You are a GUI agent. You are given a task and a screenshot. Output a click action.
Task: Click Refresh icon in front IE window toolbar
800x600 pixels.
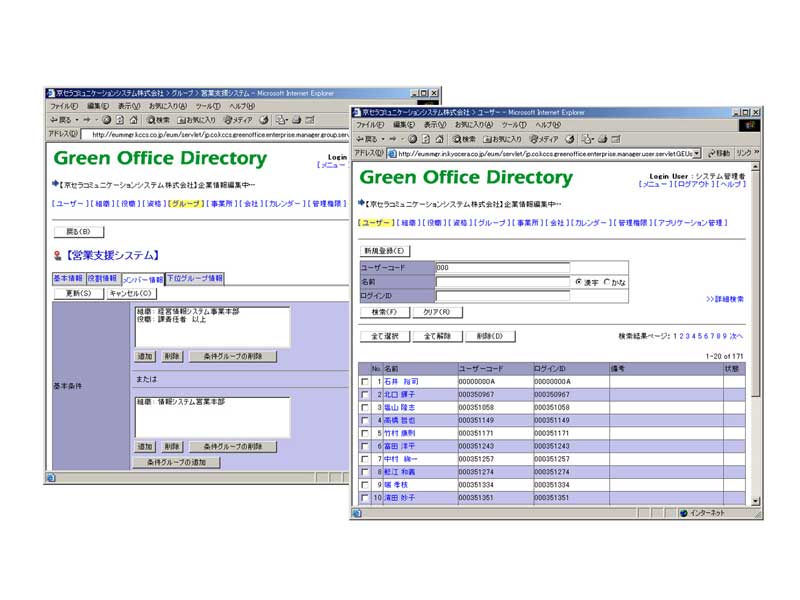pyautogui.click(x=426, y=139)
